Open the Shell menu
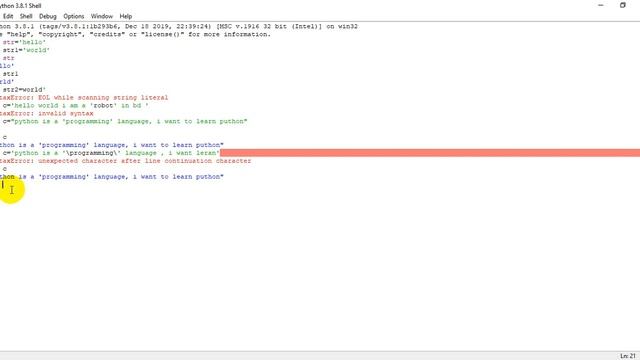The image size is (640, 360). (26, 16)
